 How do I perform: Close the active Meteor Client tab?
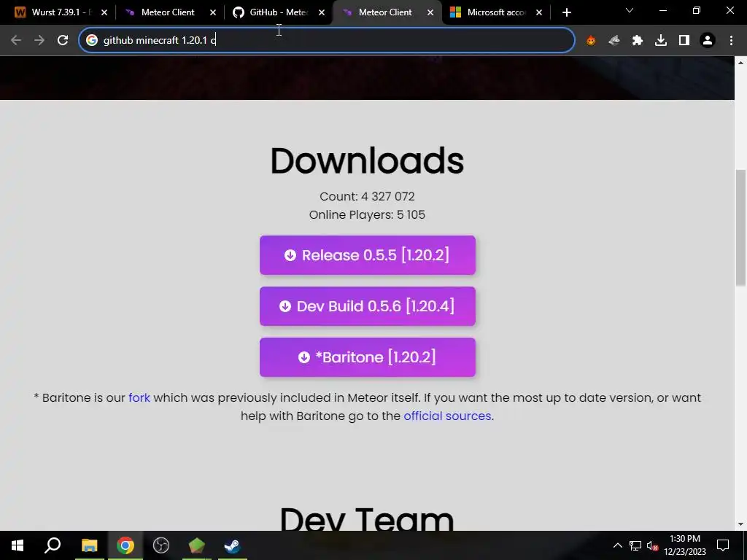point(430,13)
